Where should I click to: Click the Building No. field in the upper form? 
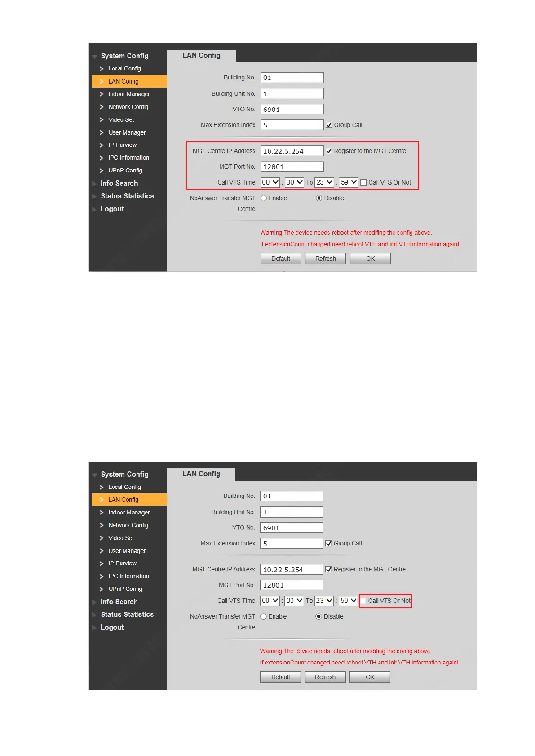[292, 78]
